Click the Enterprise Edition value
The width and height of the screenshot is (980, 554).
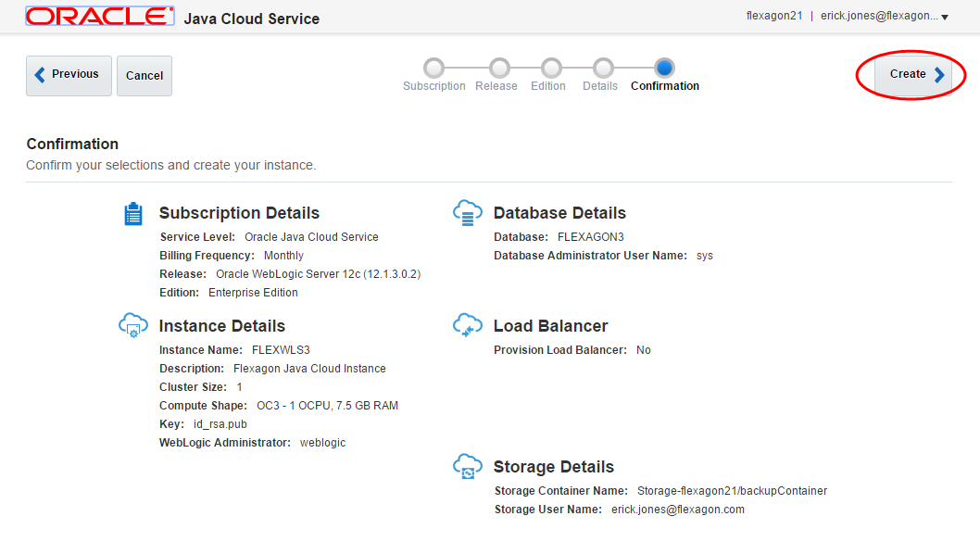253,292
